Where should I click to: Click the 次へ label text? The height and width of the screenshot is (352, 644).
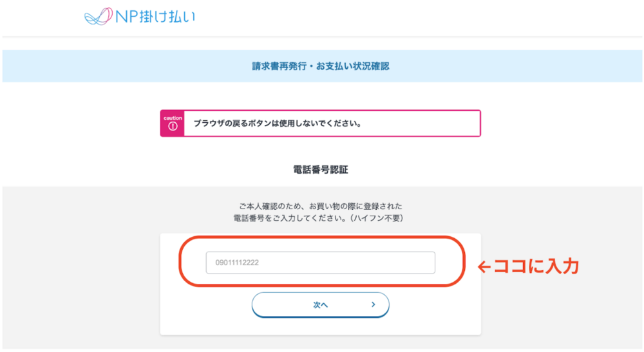pos(320,305)
